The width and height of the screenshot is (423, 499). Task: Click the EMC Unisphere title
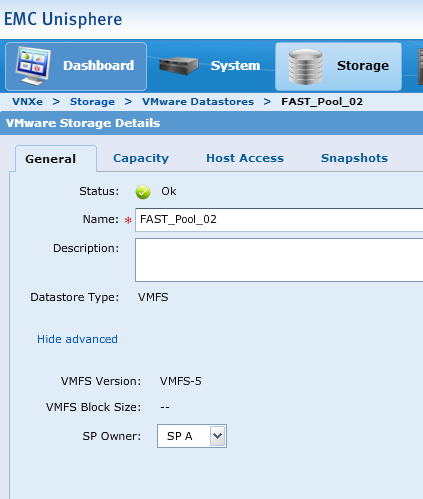click(x=63, y=19)
